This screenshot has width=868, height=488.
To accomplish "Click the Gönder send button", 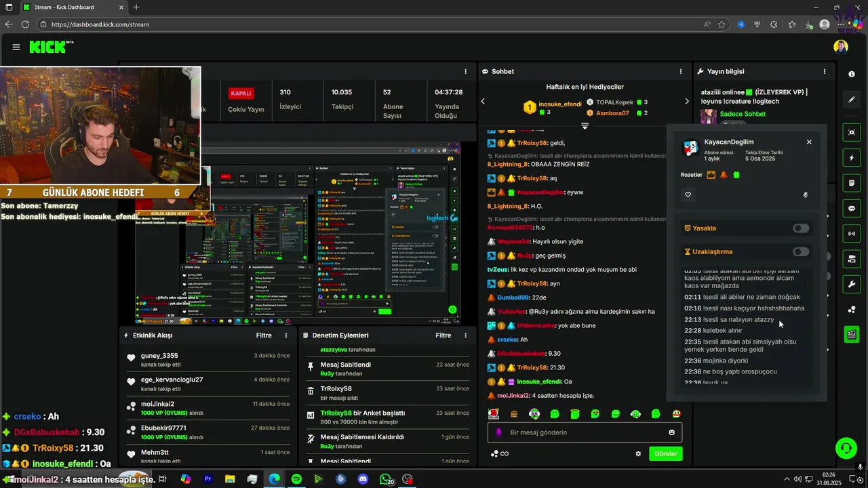I will pos(665,453).
